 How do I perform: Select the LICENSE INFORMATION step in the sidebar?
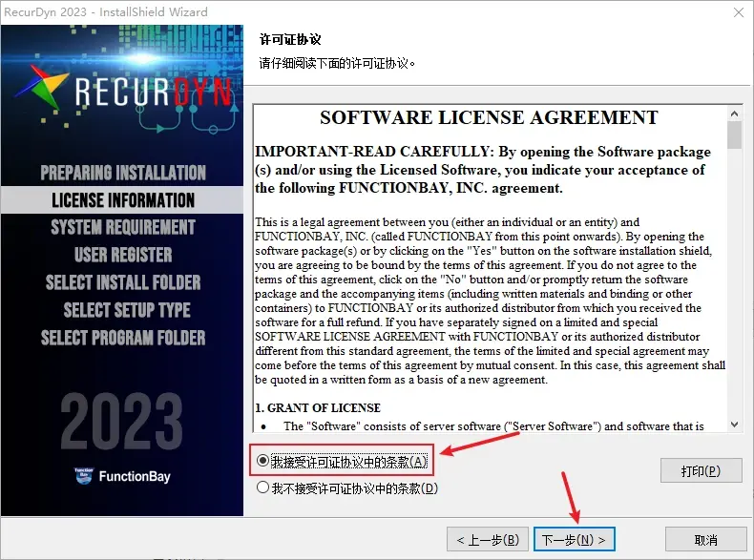[x=122, y=200]
